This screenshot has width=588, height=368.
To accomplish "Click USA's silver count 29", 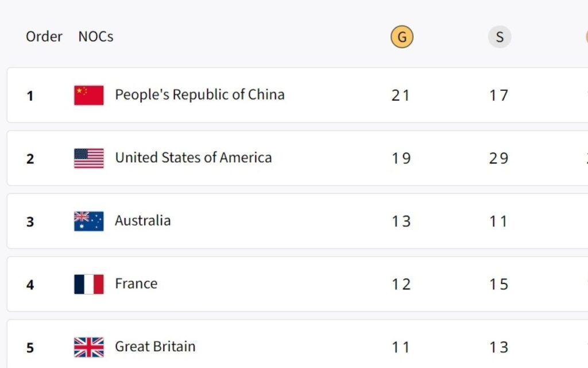I will (x=498, y=158).
